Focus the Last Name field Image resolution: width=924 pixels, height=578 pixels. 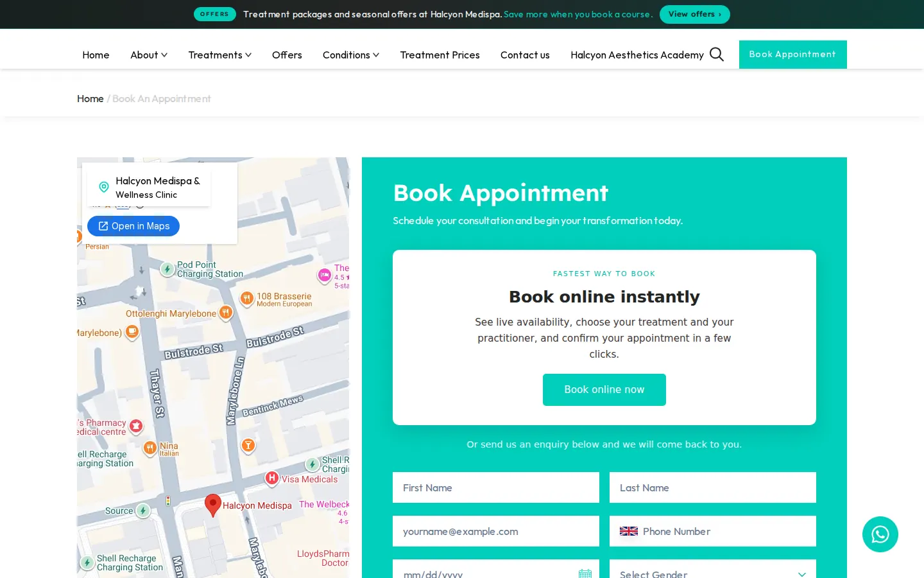click(x=713, y=487)
